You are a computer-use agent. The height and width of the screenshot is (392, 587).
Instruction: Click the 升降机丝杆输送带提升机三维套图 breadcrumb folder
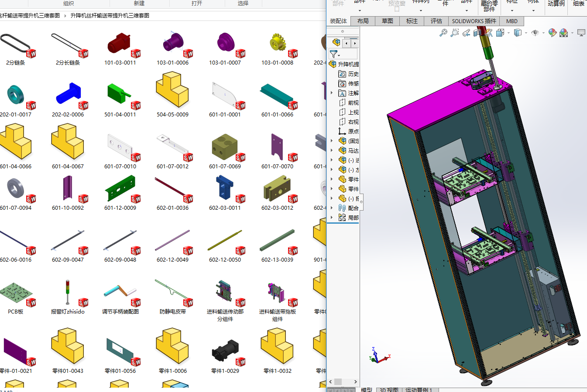click(x=110, y=15)
